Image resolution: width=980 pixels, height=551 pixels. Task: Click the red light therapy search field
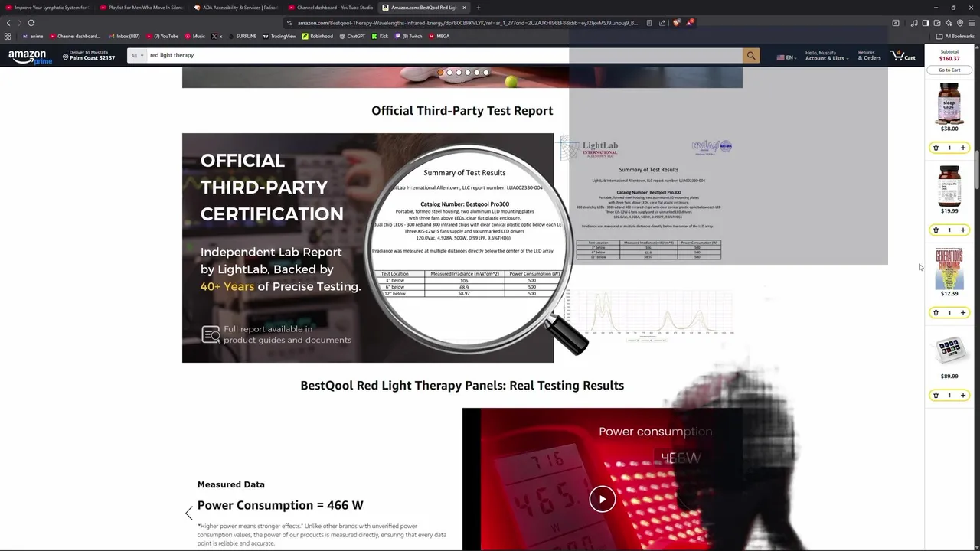(444, 55)
